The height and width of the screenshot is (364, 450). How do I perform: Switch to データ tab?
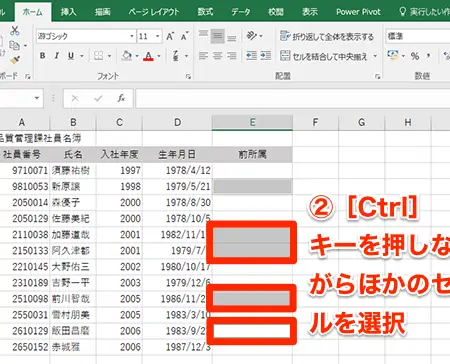[241, 12]
